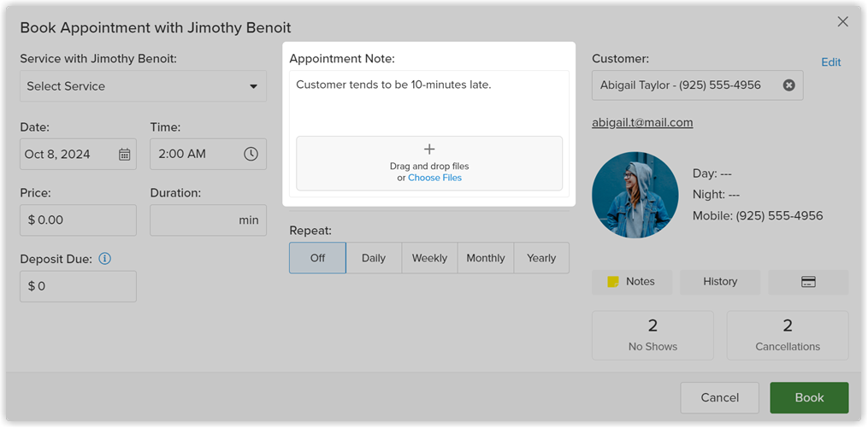
Task: Click the Price input field
Action: (x=78, y=220)
